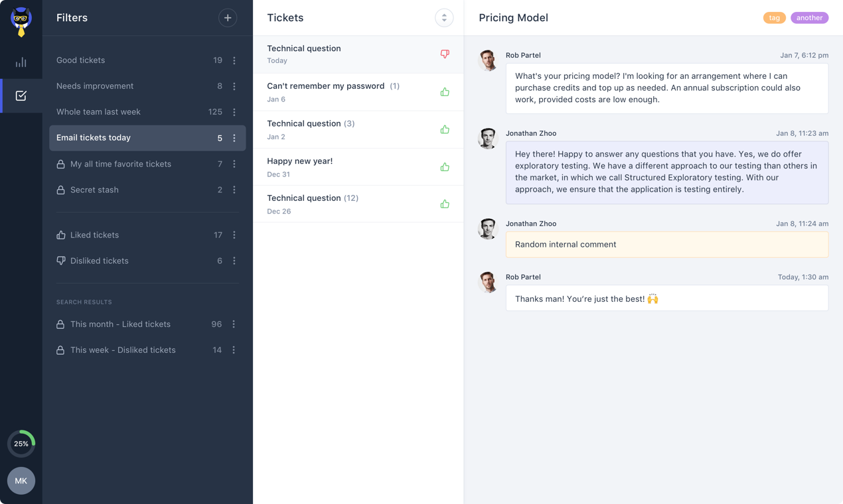Click the lock icon on Secret stash
Viewport: 843px width, 504px height.
60,190
